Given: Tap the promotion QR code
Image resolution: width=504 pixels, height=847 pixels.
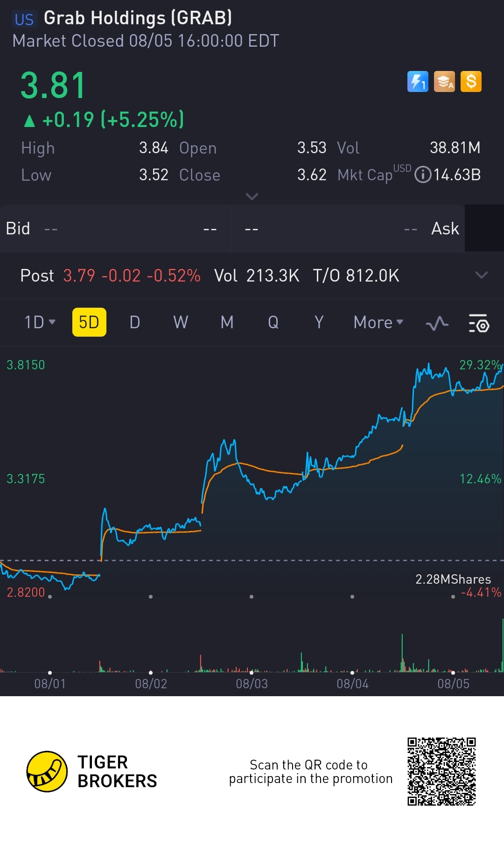Looking at the screenshot, I should (441, 771).
